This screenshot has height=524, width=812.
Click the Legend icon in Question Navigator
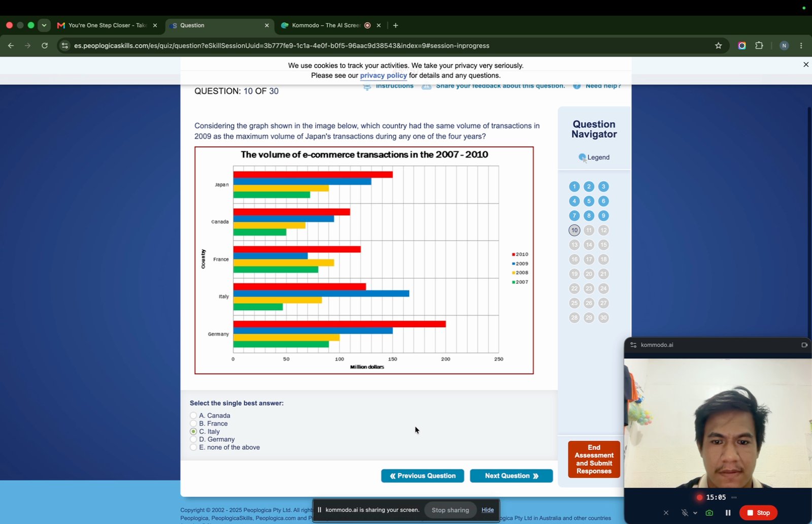[x=582, y=157]
